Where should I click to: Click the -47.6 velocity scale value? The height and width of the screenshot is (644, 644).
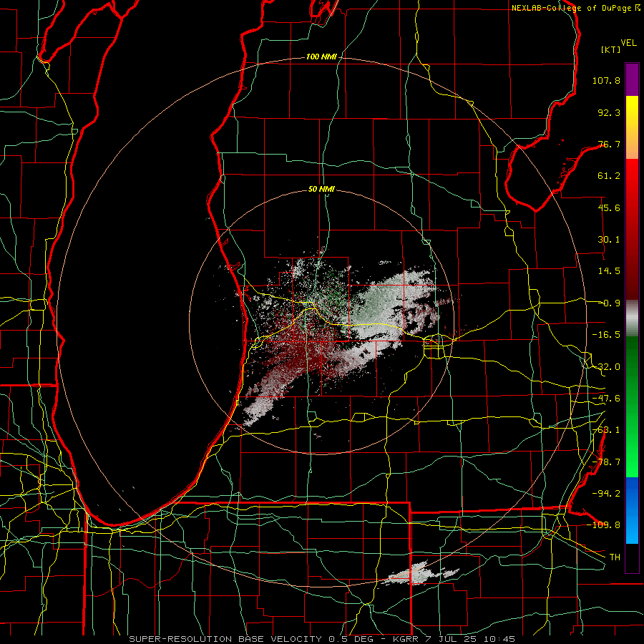coord(606,399)
